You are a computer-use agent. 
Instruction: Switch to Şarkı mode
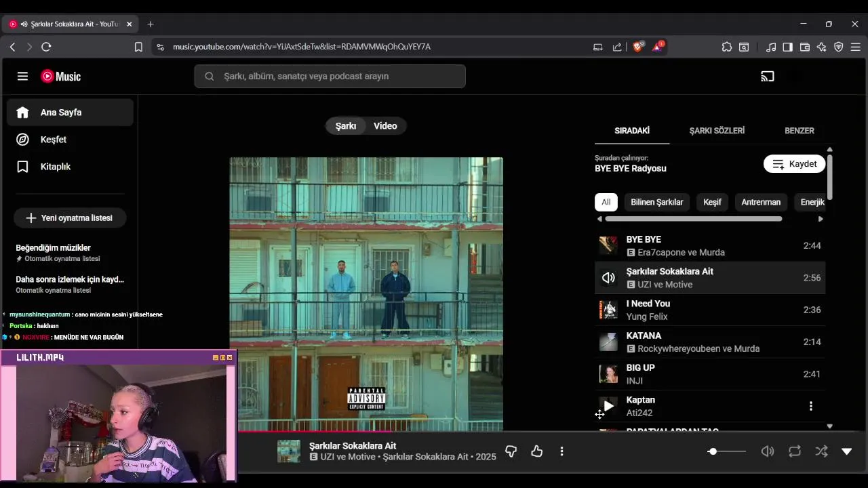tap(346, 126)
